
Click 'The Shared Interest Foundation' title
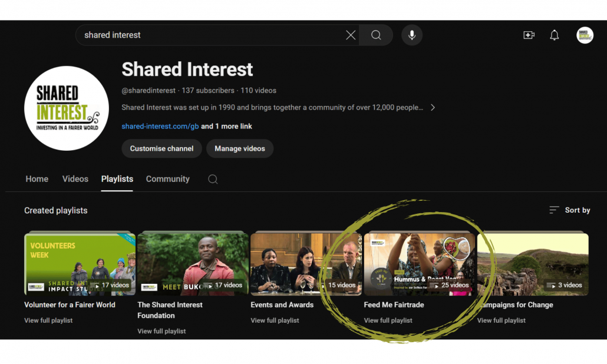pos(170,310)
